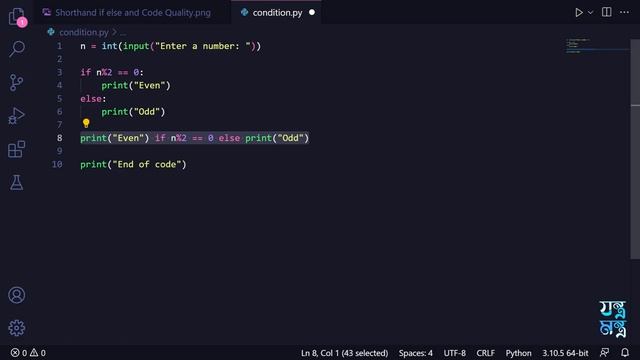The width and height of the screenshot is (640, 360).
Task: Click the minimap code overview
Action: 598,46
